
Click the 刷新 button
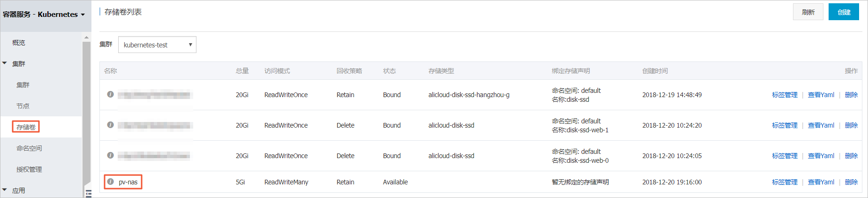[808, 12]
